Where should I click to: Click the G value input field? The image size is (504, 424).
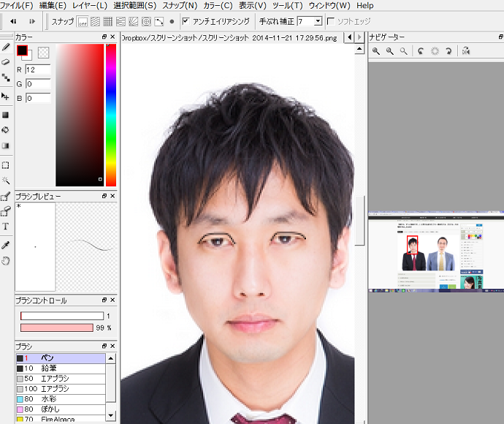[38, 83]
